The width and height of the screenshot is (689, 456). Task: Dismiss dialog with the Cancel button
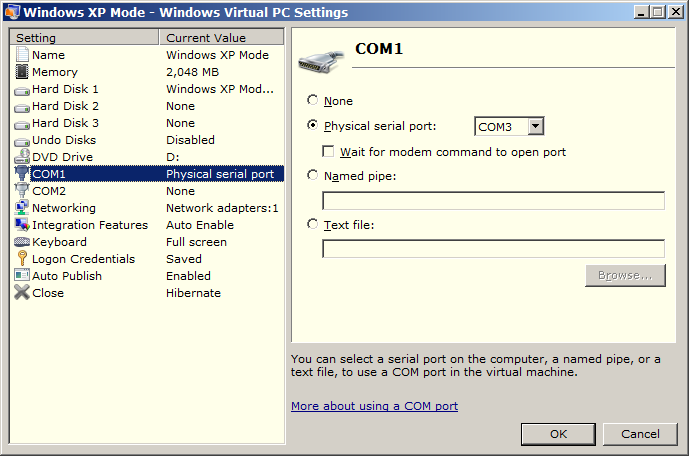click(x=640, y=434)
